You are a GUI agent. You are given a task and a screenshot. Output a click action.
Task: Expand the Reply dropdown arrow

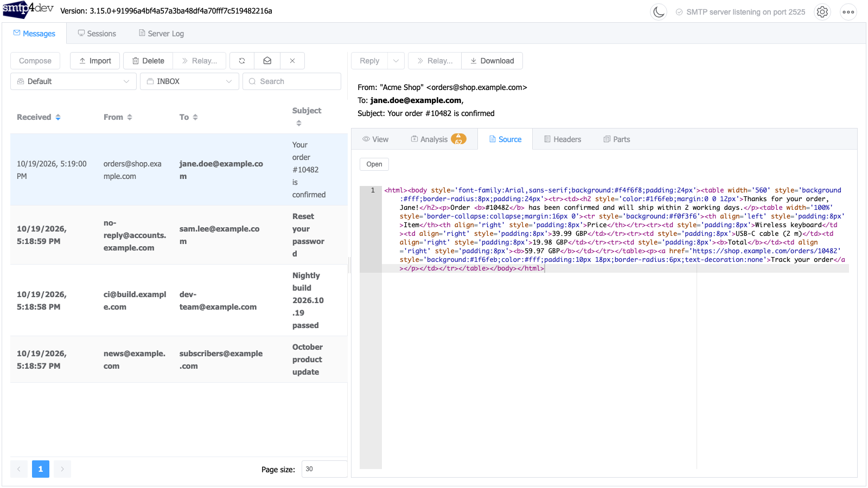pyautogui.click(x=396, y=61)
